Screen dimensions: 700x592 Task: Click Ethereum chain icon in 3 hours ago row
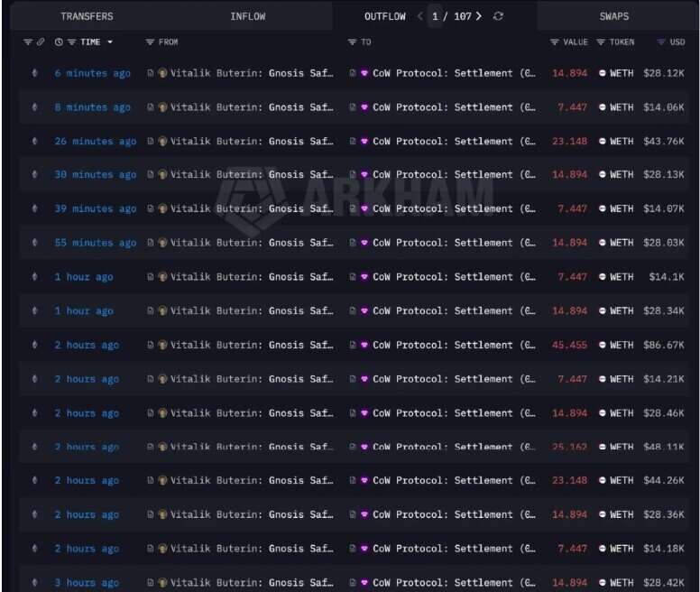[x=35, y=583]
